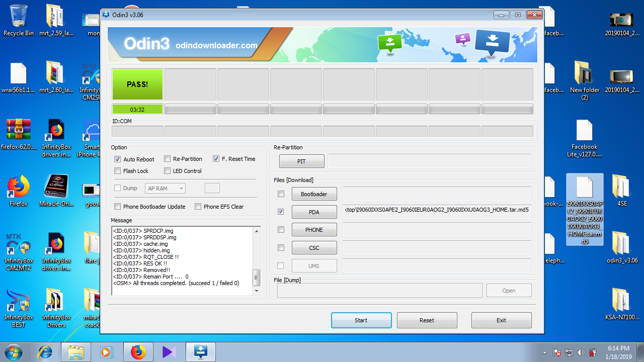Screen dimensions: 644x362
Task: Click the Odin3 download icon on taskbar
Action: 200,352
